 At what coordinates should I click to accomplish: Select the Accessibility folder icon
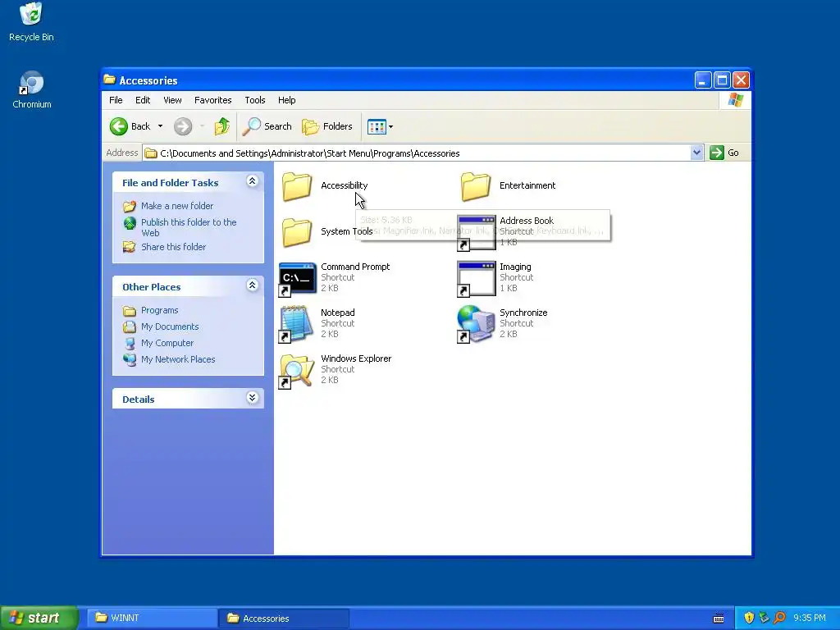[297, 186]
